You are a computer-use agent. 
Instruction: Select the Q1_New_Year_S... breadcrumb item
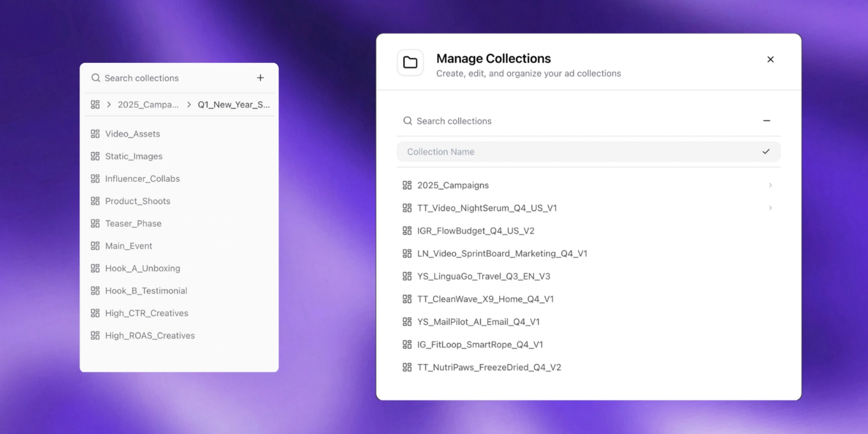point(234,105)
